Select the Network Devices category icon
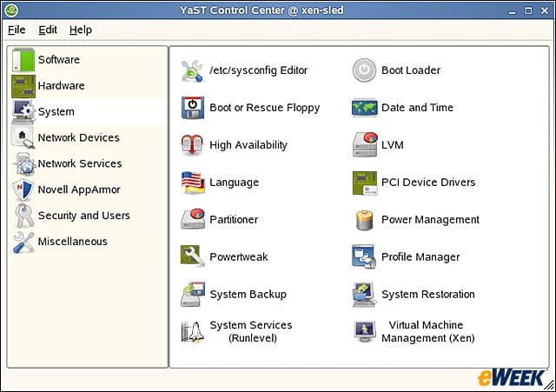The height and width of the screenshot is (392, 556). tap(23, 137)
